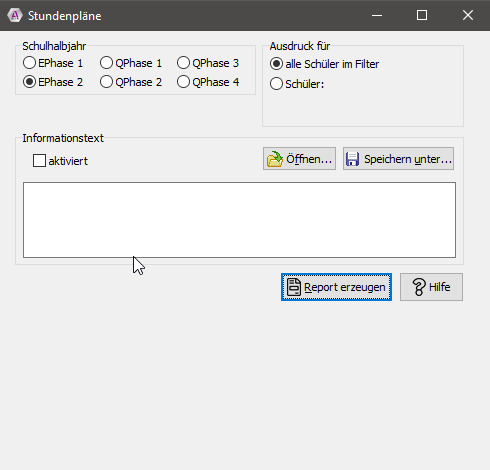Click the Stundenpläne title bar text
Screen dimensions: 490x470
(x=64, y=16)
